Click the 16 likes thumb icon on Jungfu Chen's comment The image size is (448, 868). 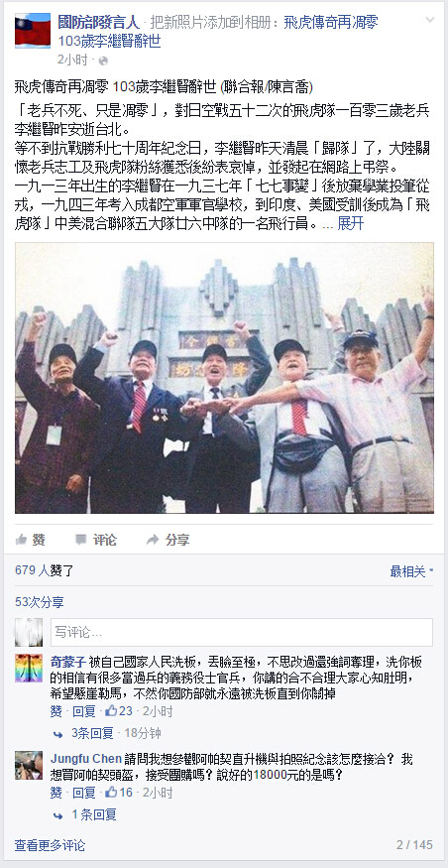[x=111, y=793]
